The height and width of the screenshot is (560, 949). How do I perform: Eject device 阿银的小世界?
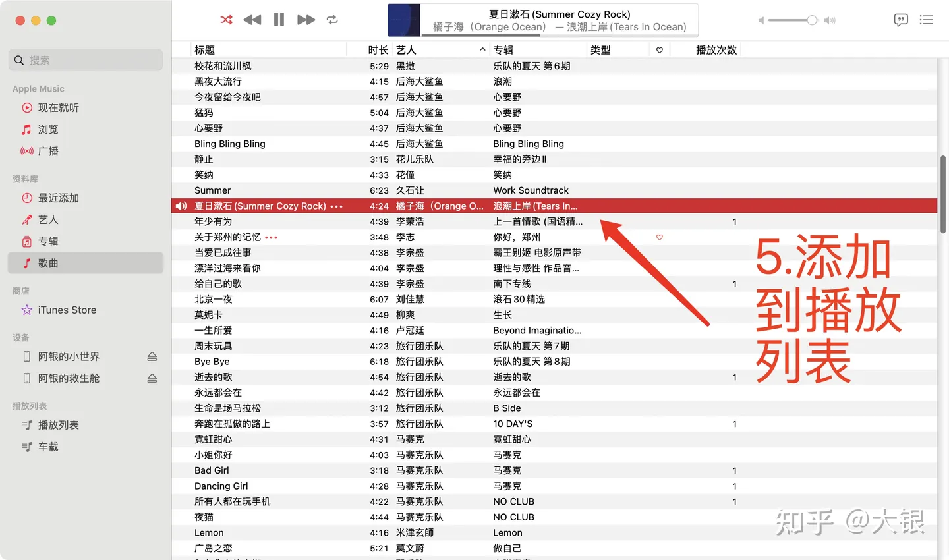[x=152, y=356]
